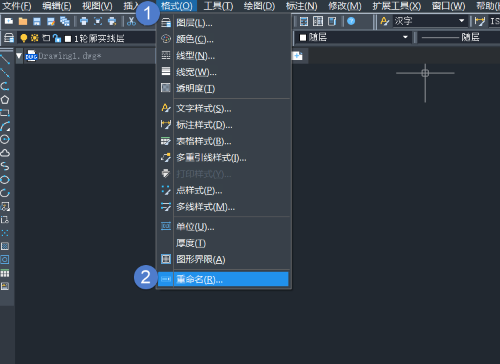Select the Insert block tool
500x364 pixels.
pyautogui.click(x=5, y=206)
